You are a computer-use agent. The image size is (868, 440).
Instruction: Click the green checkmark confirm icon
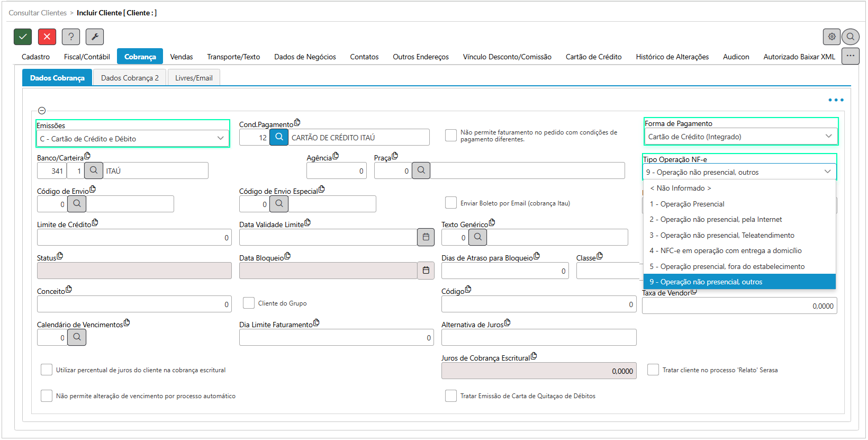point(23,37)
